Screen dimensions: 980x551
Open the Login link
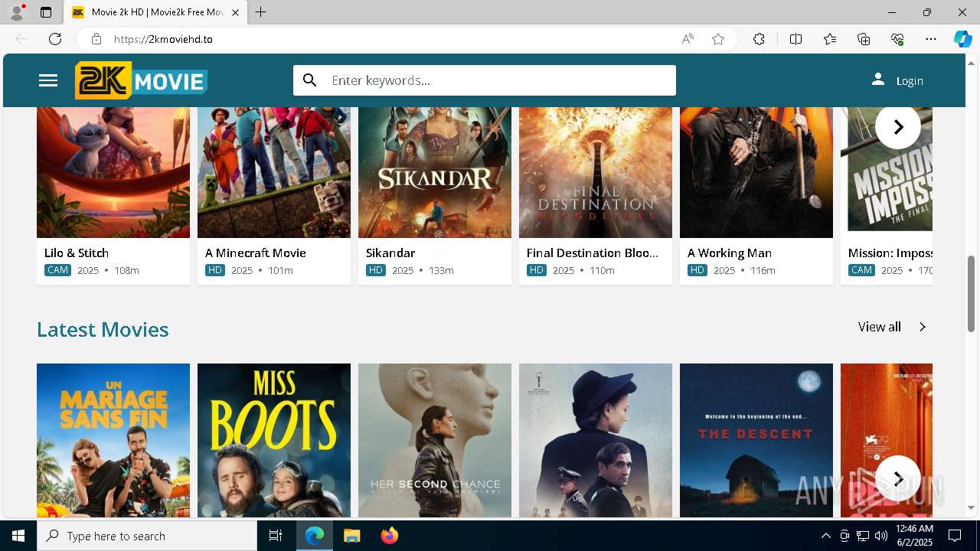tap(910, 81)
